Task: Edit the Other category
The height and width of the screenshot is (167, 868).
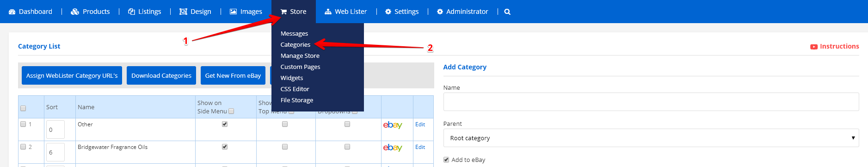Action: 420,124
